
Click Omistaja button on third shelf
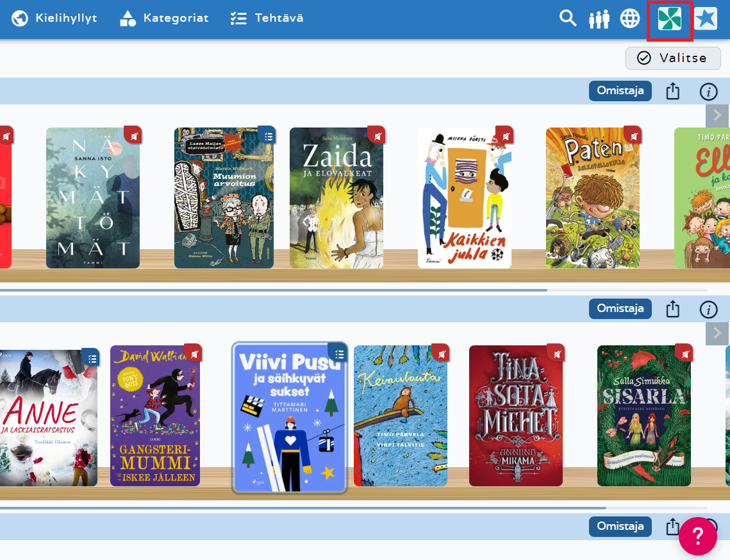620,527
